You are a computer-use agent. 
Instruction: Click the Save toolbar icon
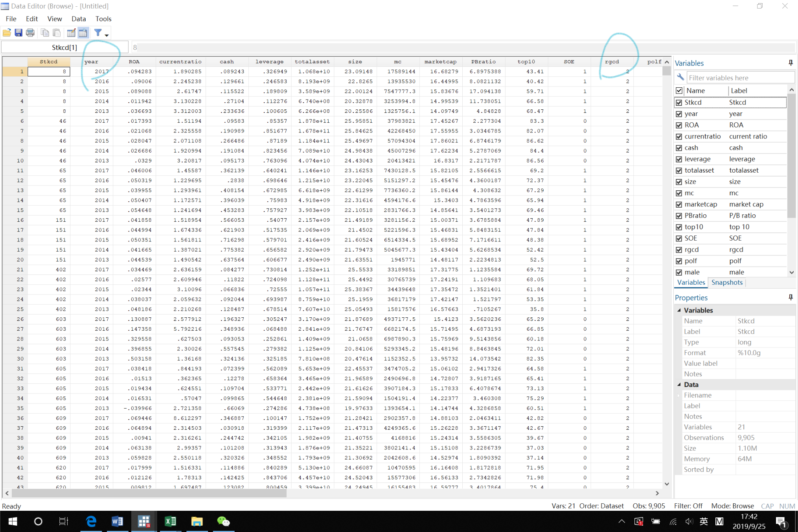tap(18, 33)
